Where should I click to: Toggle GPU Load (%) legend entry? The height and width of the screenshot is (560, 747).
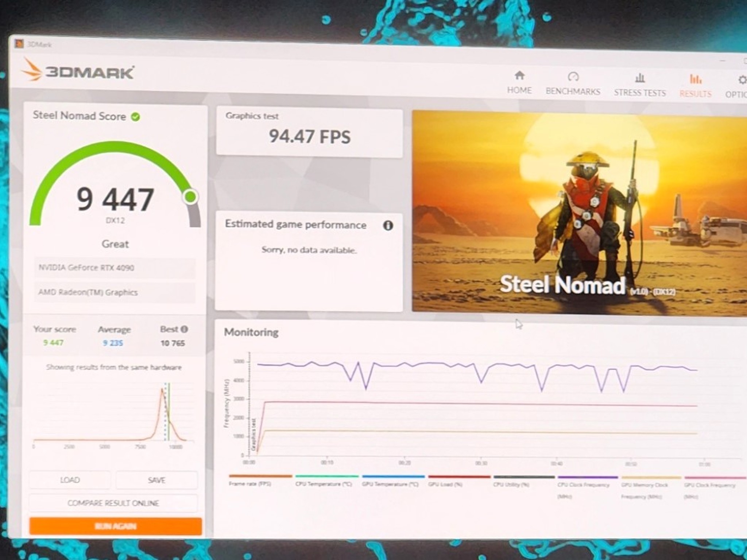[x=459, y=481]
